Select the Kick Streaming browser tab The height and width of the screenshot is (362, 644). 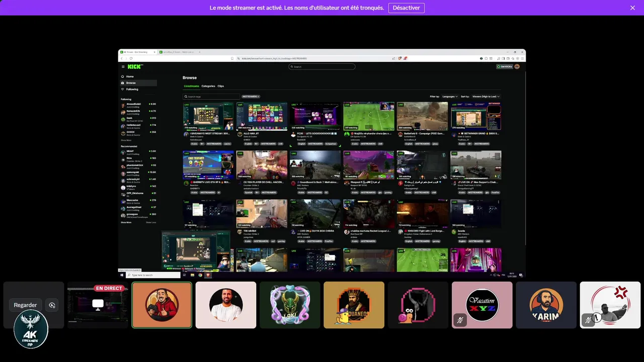point(138,52)
